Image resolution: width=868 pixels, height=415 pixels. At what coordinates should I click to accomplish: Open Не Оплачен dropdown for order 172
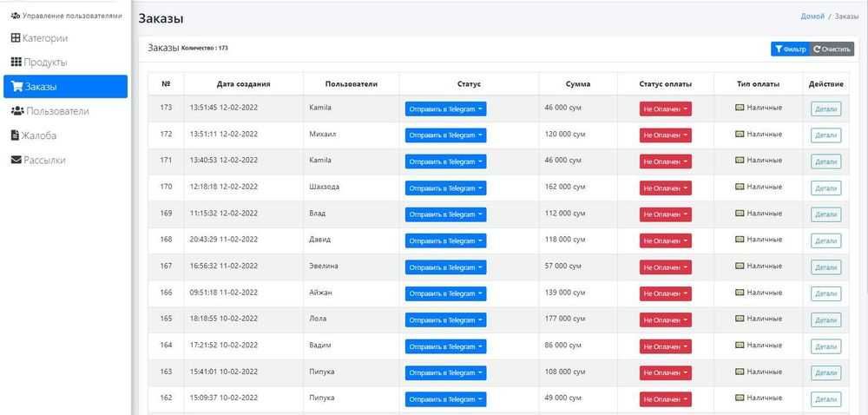click(666, 135)
